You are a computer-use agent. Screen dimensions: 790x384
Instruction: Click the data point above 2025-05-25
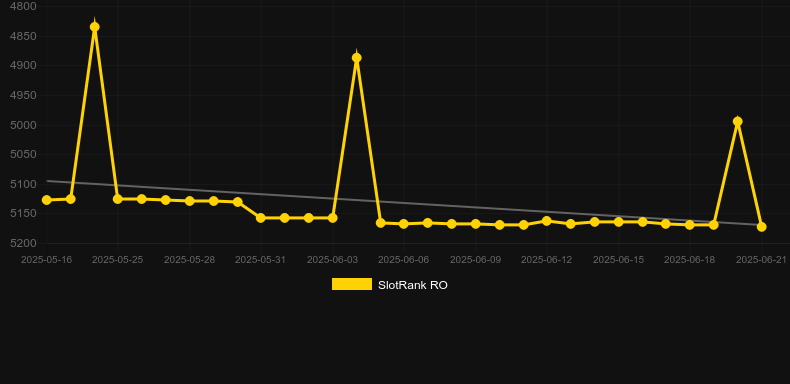click(118, 199)
